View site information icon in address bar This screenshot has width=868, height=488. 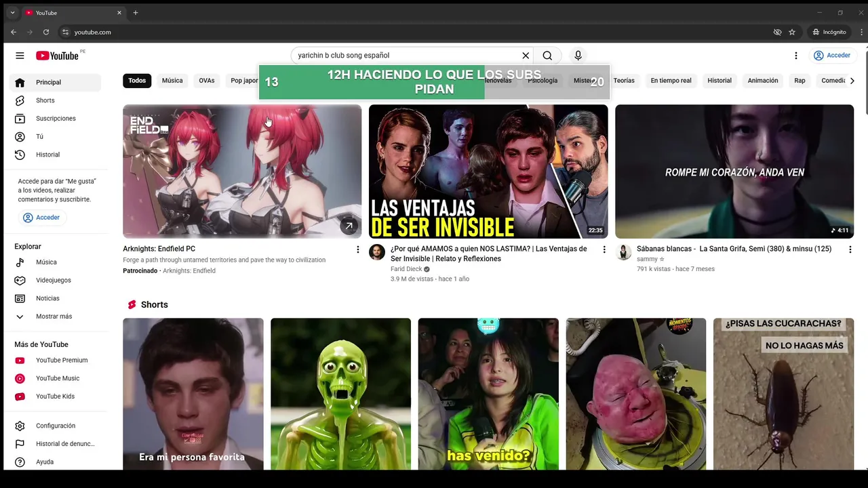click(x=65, y=32)
